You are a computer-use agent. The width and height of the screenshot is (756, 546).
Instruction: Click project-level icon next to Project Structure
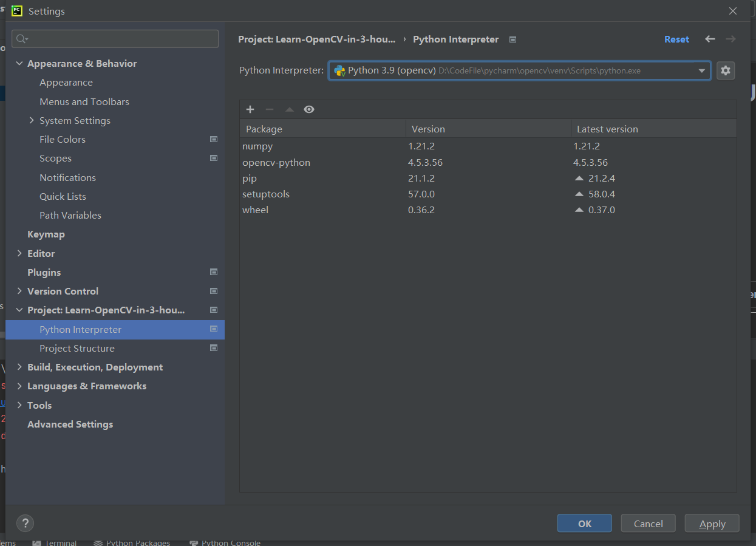click(x=214, y=348)
